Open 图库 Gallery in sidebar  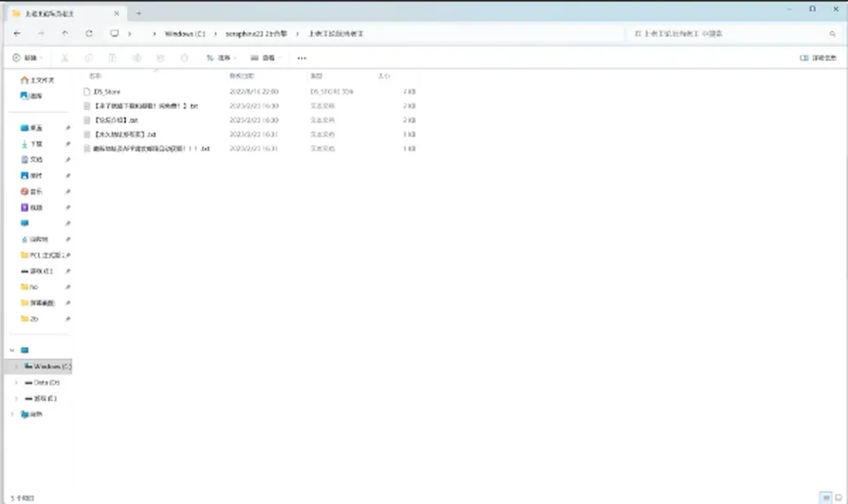[31, 95]
